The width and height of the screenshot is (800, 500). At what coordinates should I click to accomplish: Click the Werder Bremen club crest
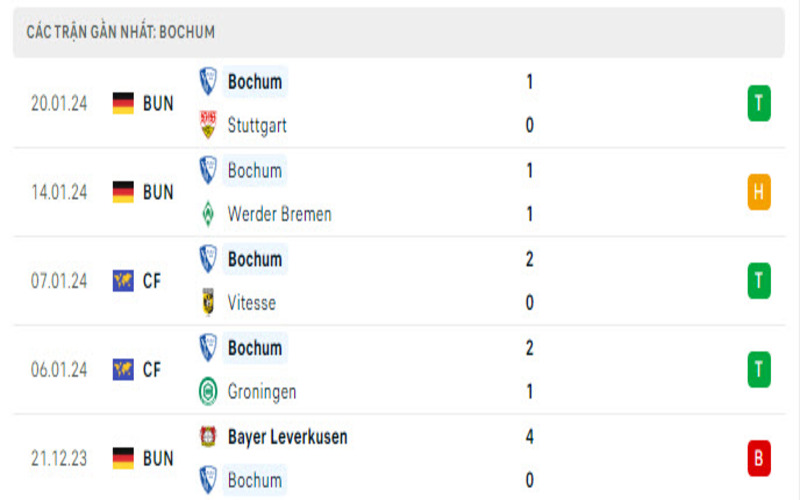coord(208,214)
